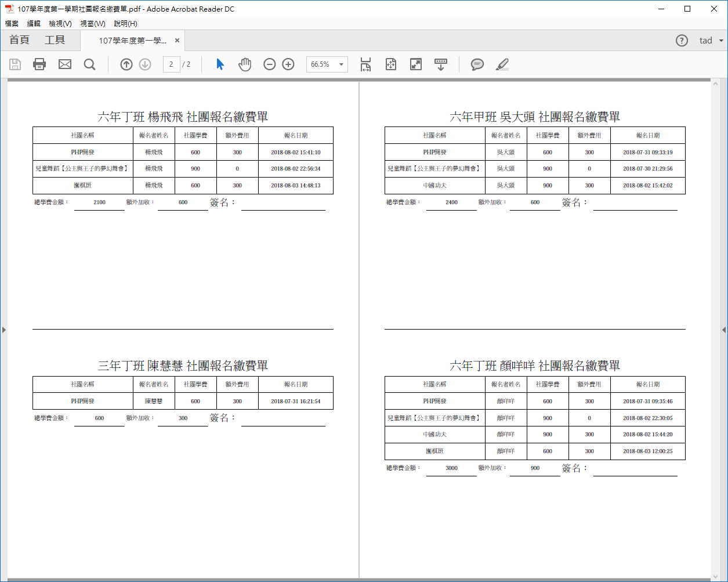Viewport: 728px width, 582px height.
Task: Open the 66.5% zoom level dropdown
Action: [x=341, y=64]
